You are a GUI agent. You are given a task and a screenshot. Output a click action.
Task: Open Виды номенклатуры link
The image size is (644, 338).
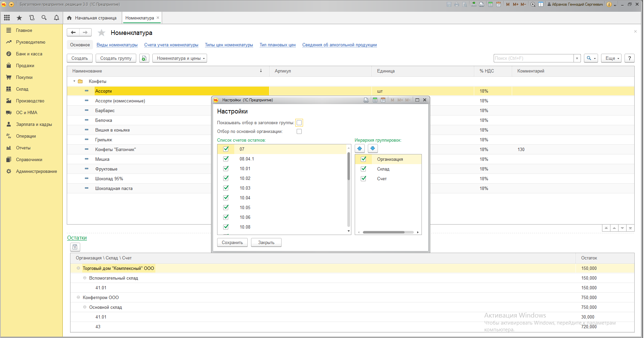[x=117, y=45]
